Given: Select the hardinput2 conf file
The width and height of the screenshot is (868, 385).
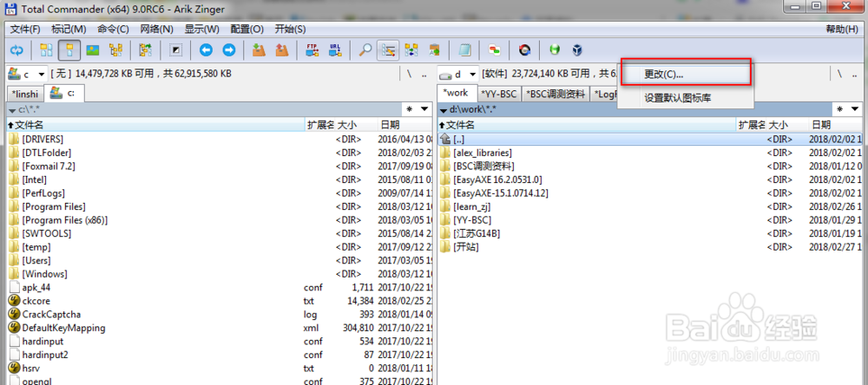Looking at the screenshot, I should [220, 355].
